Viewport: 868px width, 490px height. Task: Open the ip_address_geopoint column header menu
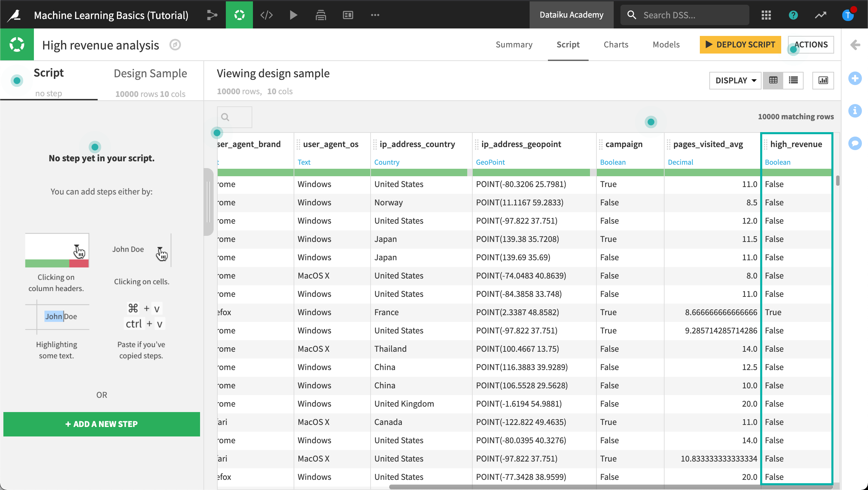tap(521, 144)
